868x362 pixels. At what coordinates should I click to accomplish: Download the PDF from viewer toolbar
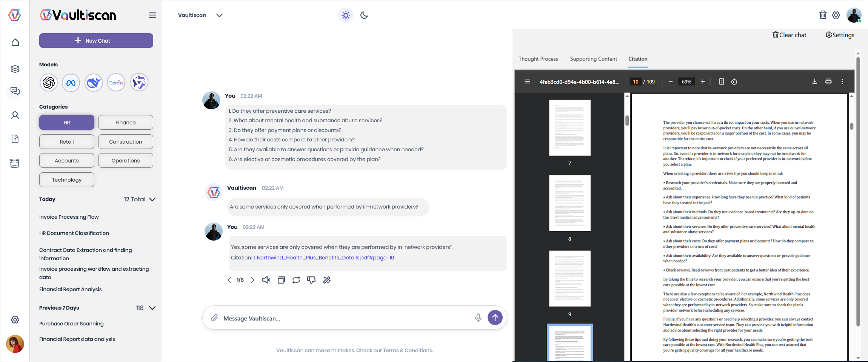pos(814,81)
